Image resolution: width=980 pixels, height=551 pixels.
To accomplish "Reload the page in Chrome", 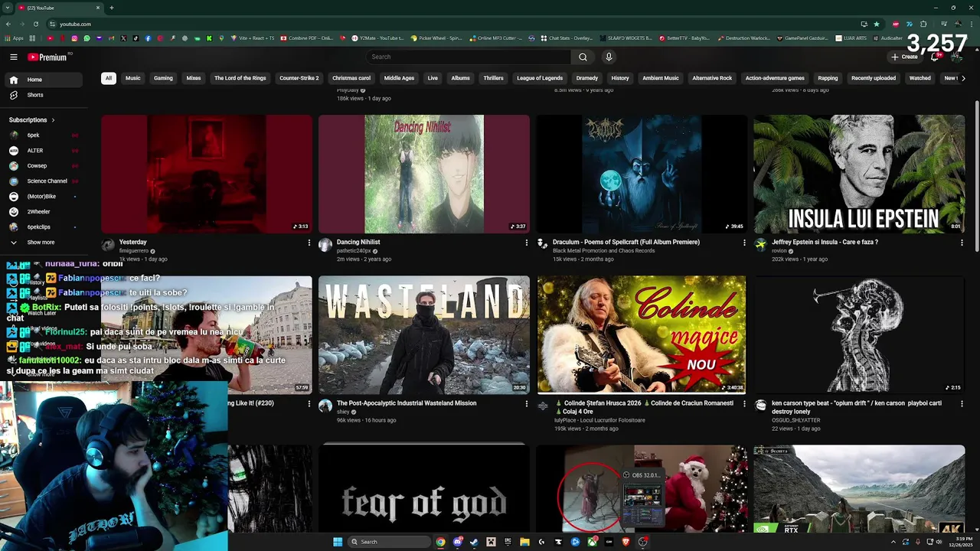I will pos(35,24).
